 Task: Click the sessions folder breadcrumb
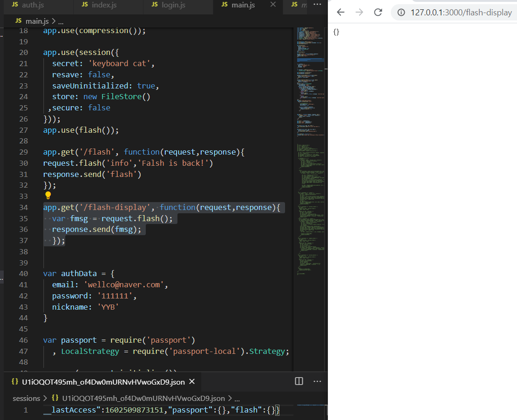[x=27, y=398]
